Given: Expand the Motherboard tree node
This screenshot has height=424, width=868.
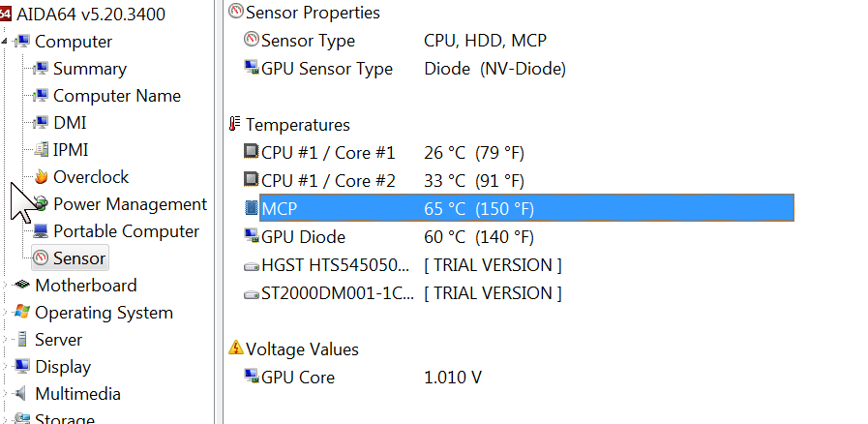Looking at the screenshot, I should tap(7, 286).
